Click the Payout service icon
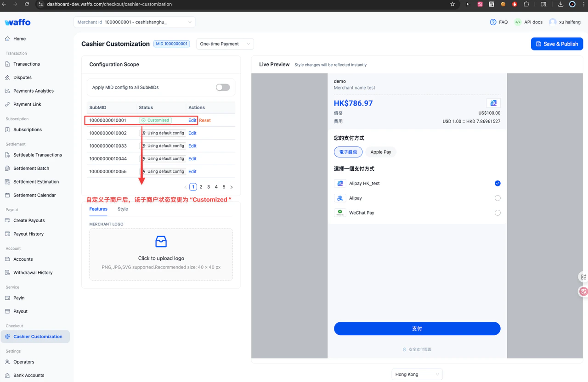Image resolution: width=588 pixels, height=382 pixels. pyautogui.click(x=7, y=311)
